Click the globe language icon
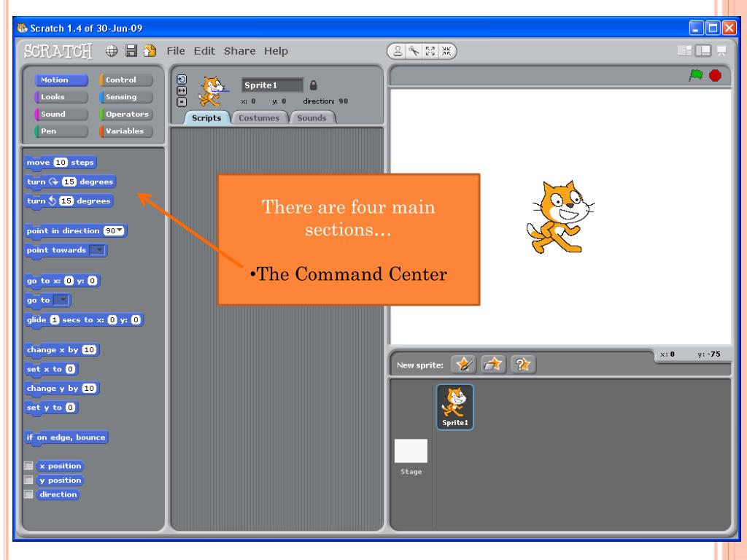The image size is (747, 560). [x=112, y=51]
